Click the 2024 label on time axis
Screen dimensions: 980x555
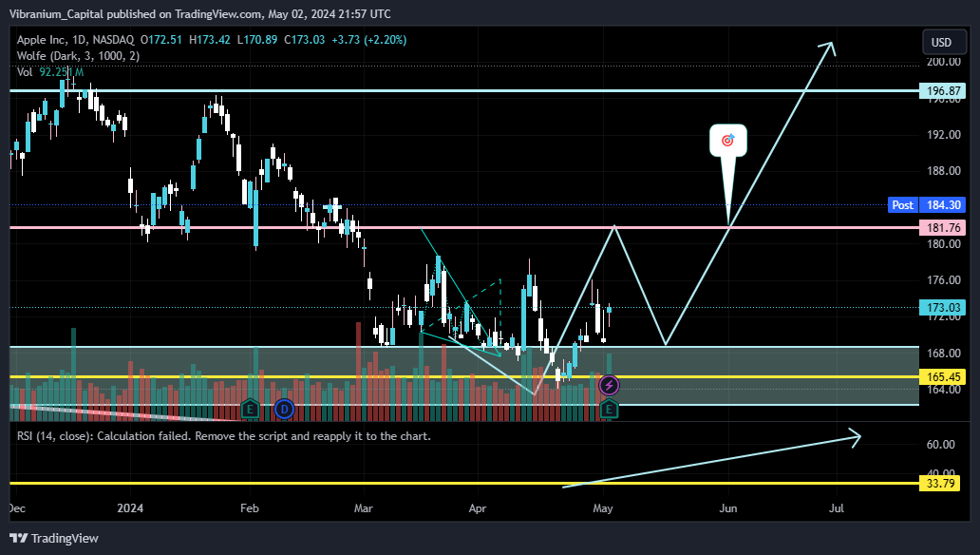coord(130,508)
